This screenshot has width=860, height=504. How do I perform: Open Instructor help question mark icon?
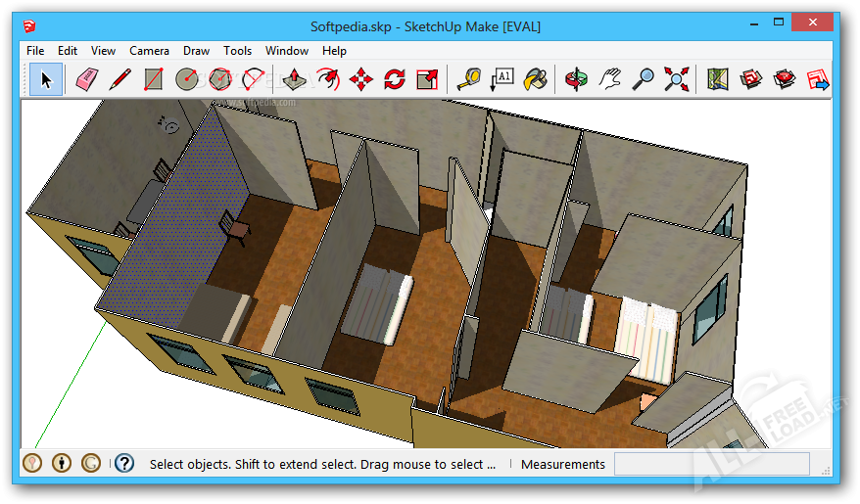124,463
